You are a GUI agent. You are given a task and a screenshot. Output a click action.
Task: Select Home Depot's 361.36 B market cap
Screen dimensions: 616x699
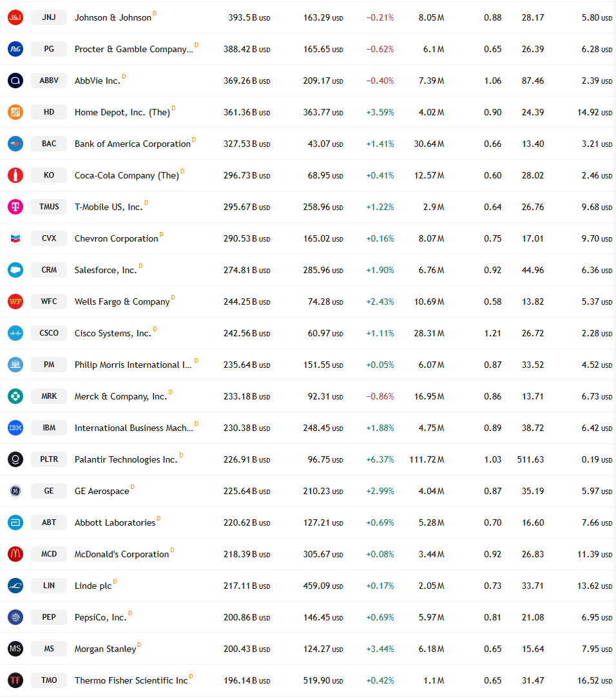coord(247,113)
